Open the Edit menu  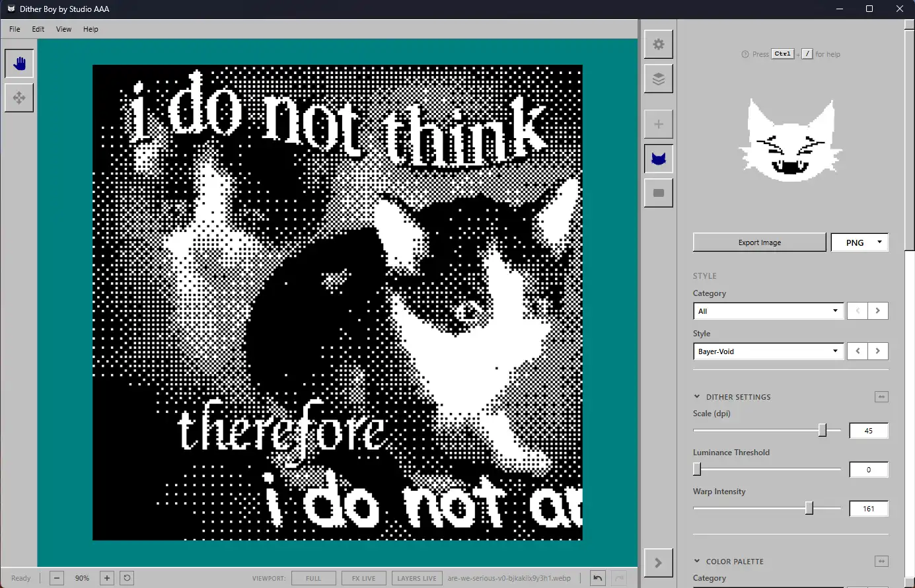point(38,29)
